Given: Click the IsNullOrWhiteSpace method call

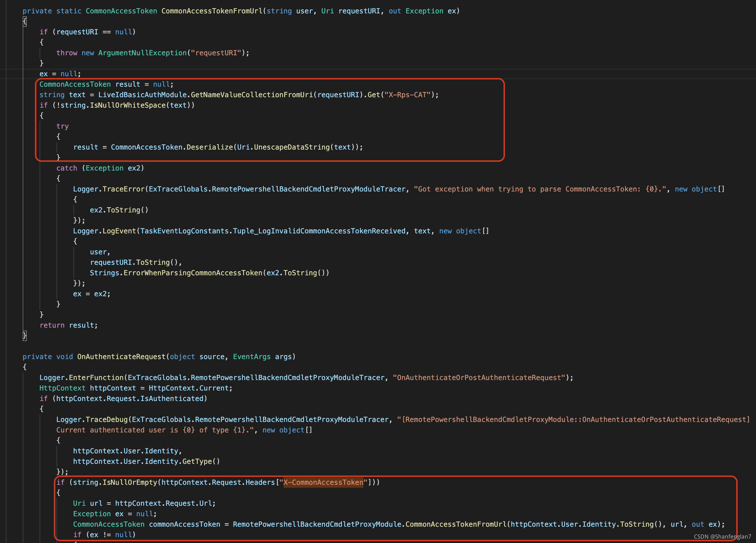Looking at the screenshot, I should tap(128, 105).
